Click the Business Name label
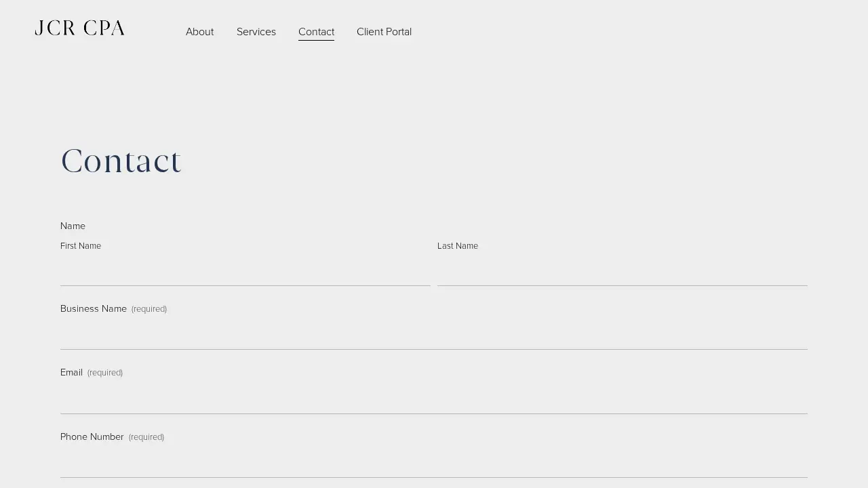868x488 pixels. (94, 308)
